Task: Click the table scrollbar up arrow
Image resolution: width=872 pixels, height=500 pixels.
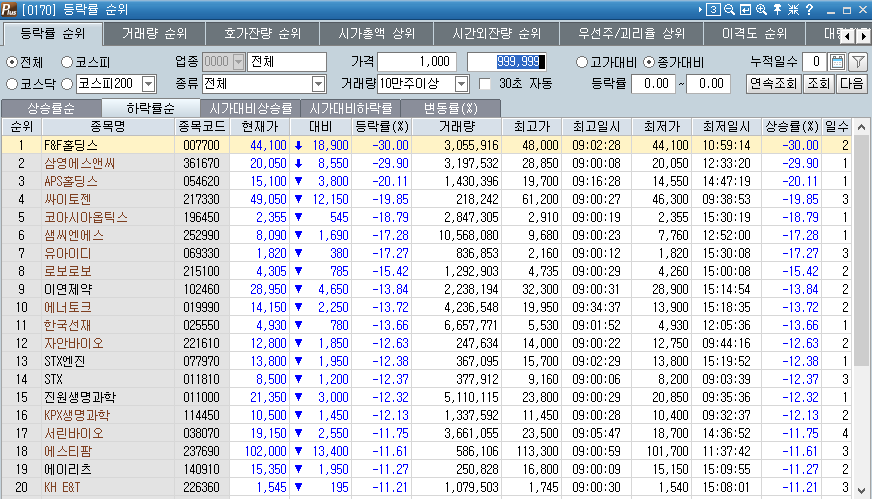Action: (861, 127)
